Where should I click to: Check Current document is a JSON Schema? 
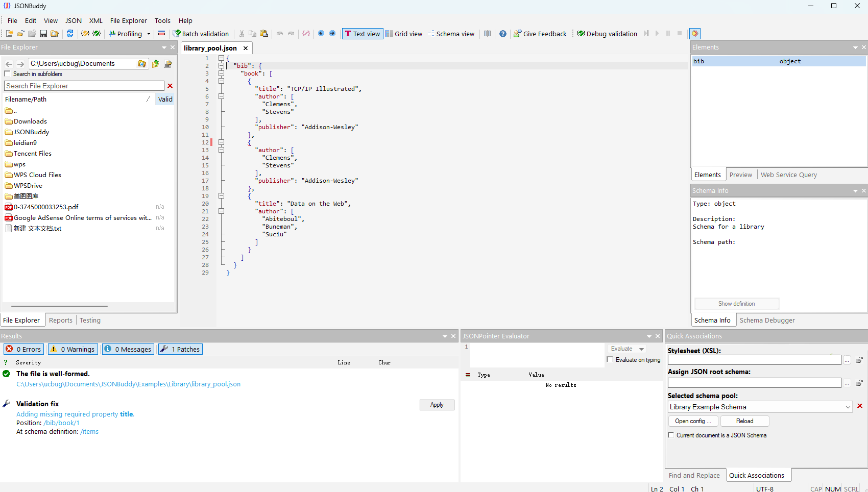tap(671, 435)
